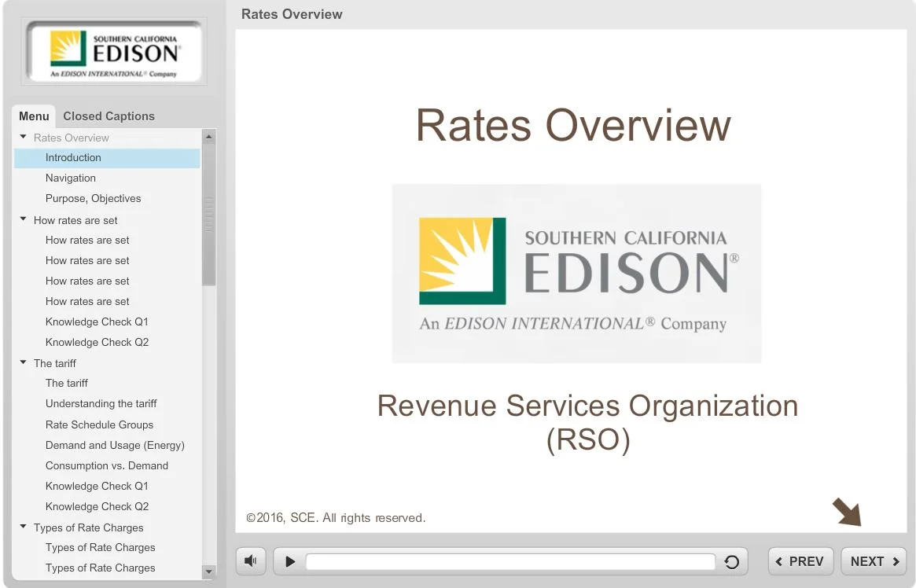916x588 pixels.
Task: Open Understanding the tariff slide
Action: (101, 403)
